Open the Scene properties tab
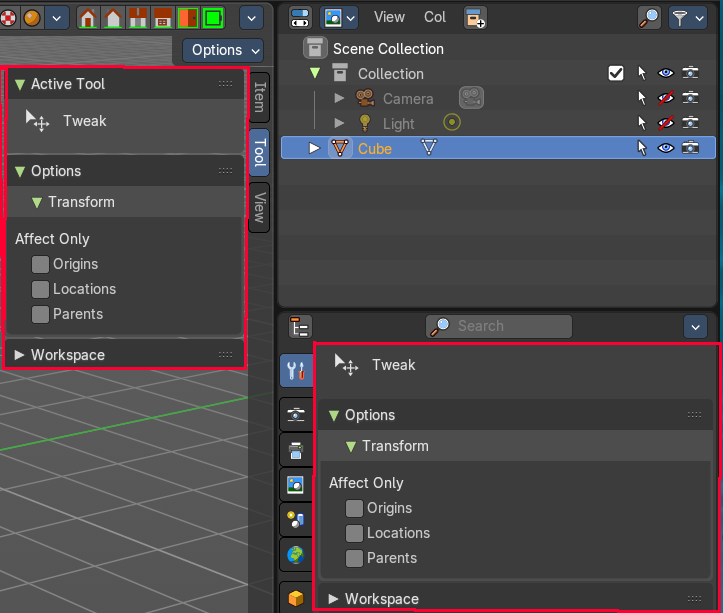Viewport: 723px width, 613px height. 296,520
